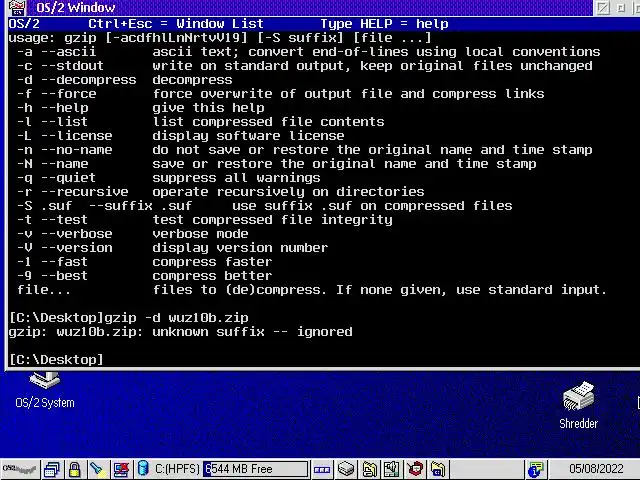The width and height of the screenshot is (640, 480).
Task: Click the 'Type HELP = help' text
Action: click(384, 24)
